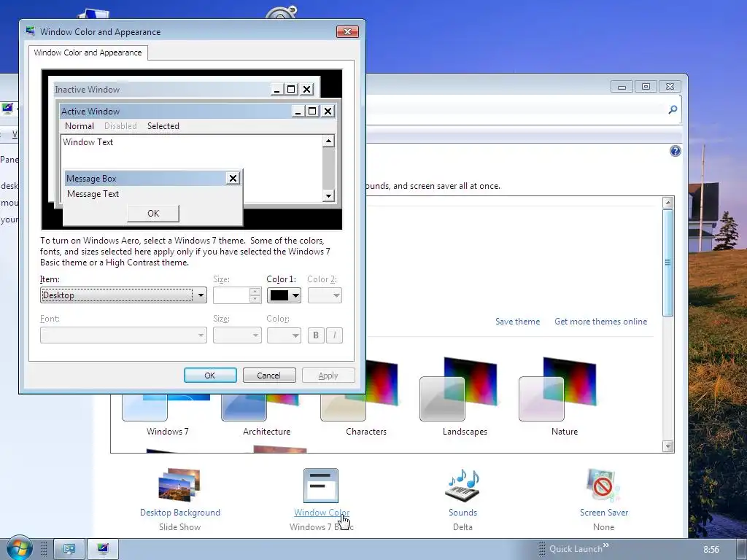
Task: Expand Quick Launch toolbar chevron
Action: click(x=606, y=545)
